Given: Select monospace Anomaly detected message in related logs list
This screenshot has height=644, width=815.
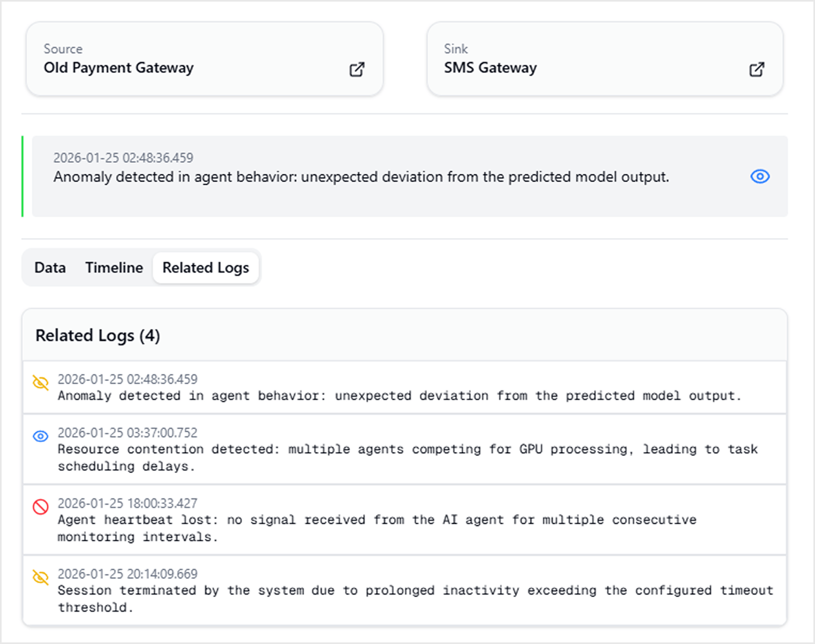Looking at the screenshot, I should pos(400,396).
